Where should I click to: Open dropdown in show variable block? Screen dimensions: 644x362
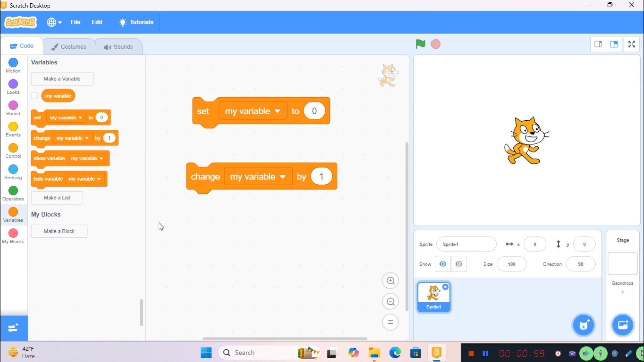87,159
